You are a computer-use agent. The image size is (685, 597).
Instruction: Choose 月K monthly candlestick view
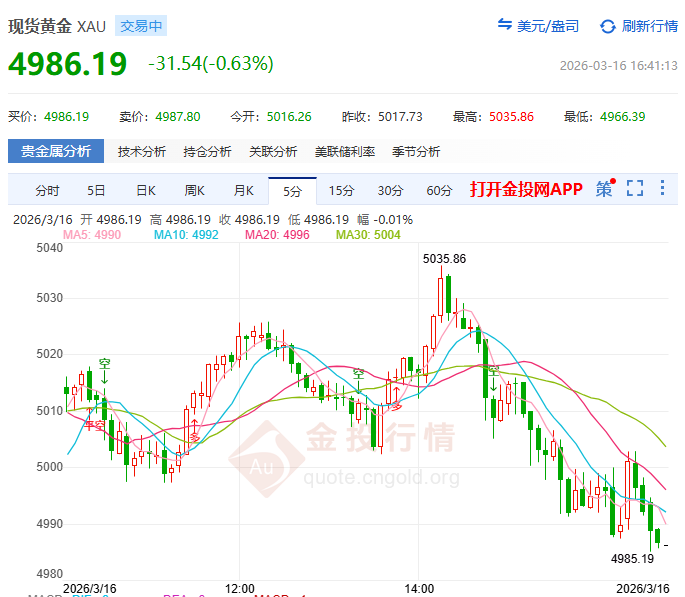click(x=243, y=191)
